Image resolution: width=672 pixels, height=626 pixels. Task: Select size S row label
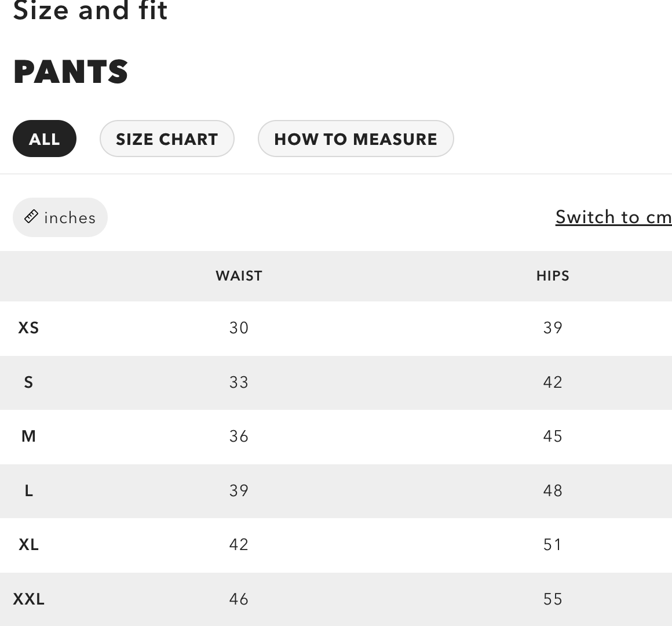click(x=28, y=383)
